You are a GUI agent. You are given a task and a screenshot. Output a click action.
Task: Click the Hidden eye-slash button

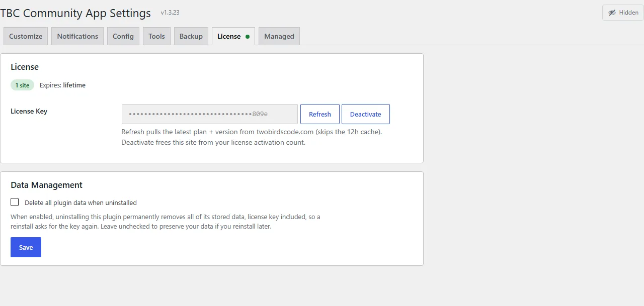coord(623,13)
